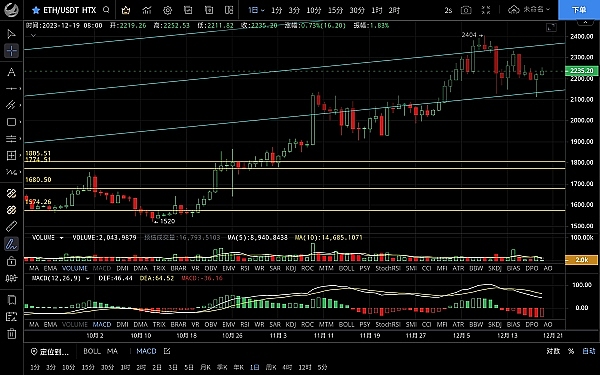Select the BOLL indicator tab at bottom

point(92,351)
